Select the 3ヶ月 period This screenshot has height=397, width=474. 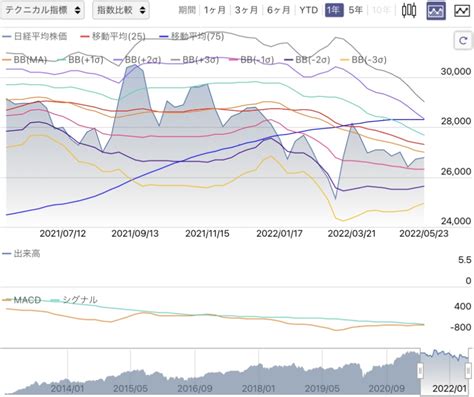click(246, 10)
